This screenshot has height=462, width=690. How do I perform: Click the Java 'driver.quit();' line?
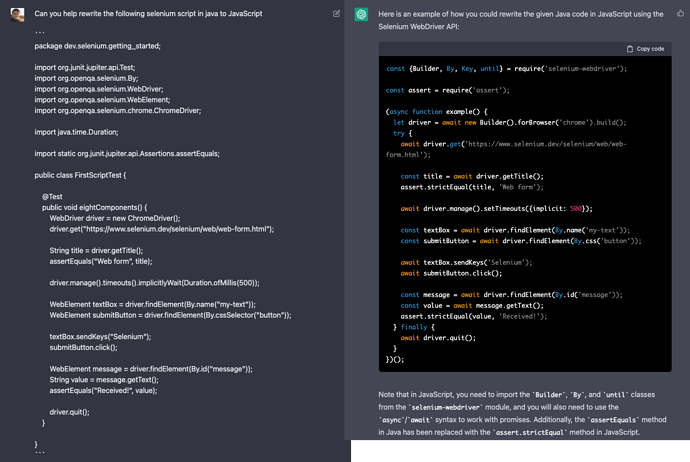point(70,412)
